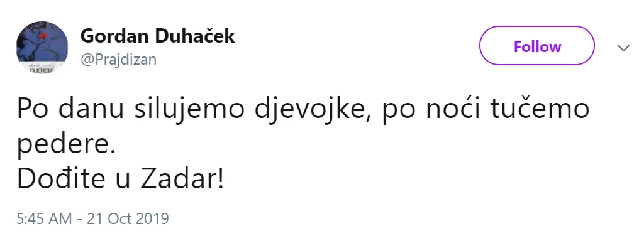Click the first line of the tweet

tap(303, 109)
